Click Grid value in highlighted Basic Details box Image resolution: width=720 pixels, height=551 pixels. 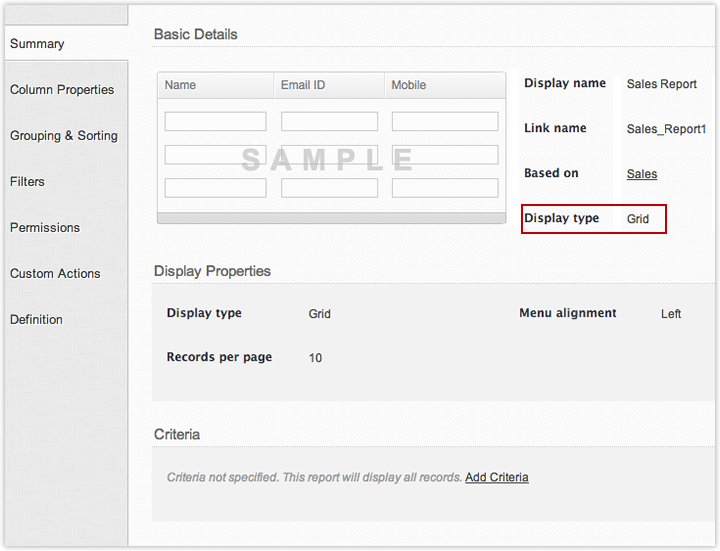tap(637, 219)
